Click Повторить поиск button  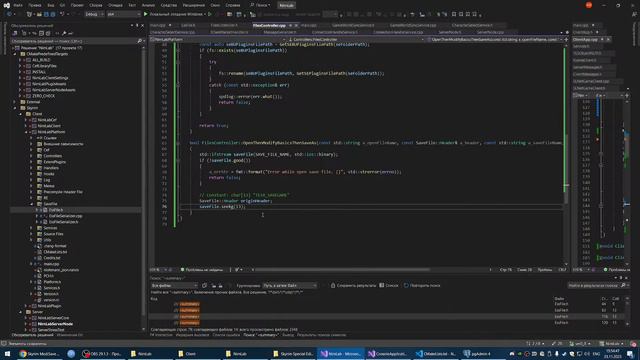coord(422,286)
